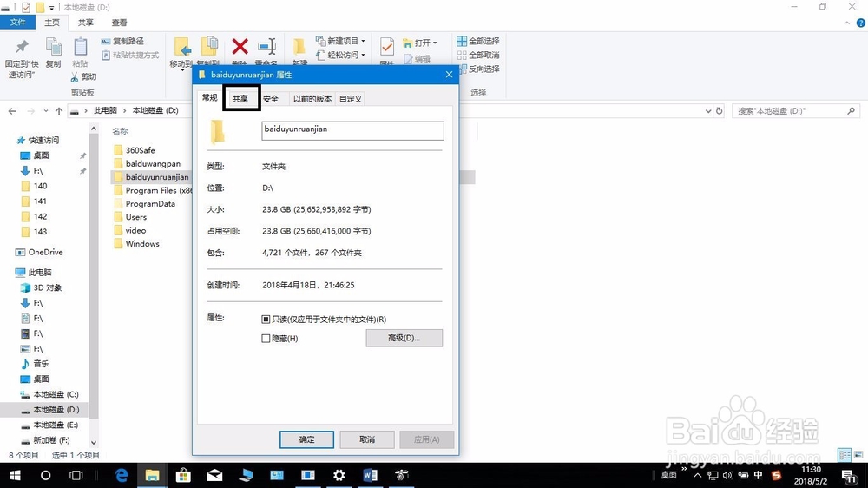
Task: Toggle the 只读 read-only checkbox
Action: click(266, 319)
